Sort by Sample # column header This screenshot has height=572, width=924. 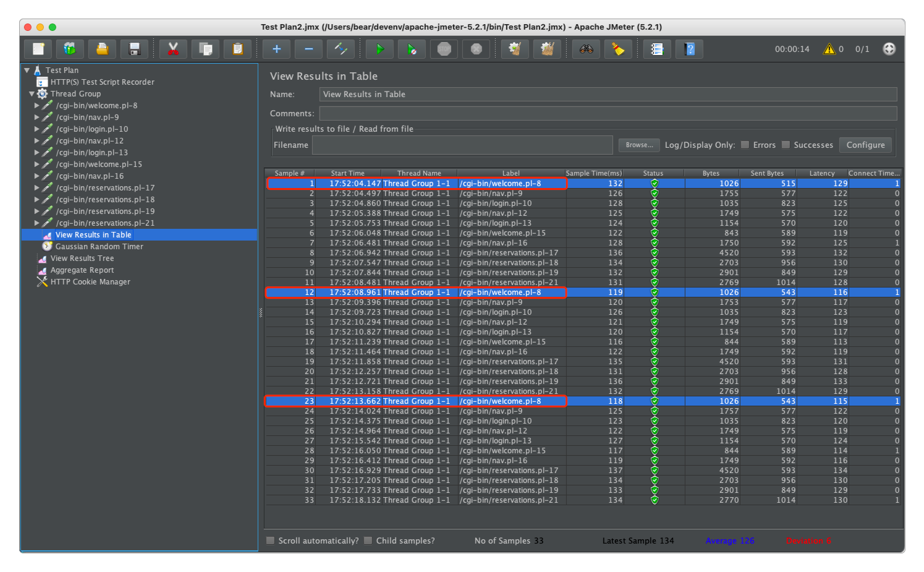click(290, 173)
